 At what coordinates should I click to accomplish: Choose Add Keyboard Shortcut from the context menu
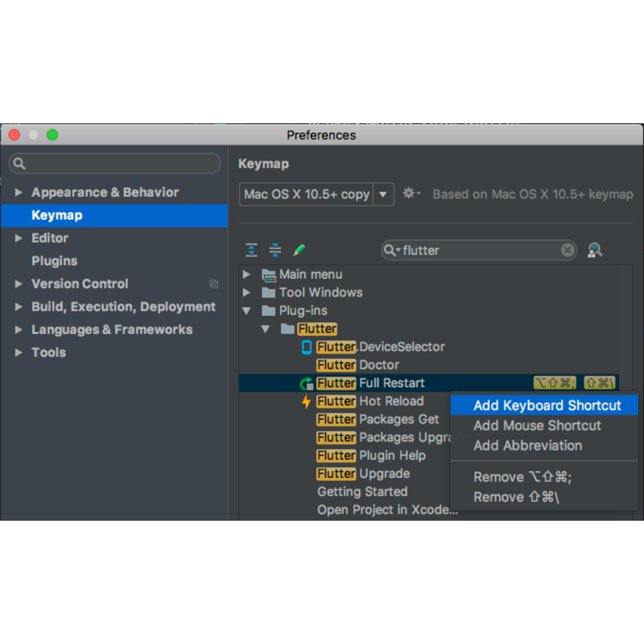click(547, 405)
